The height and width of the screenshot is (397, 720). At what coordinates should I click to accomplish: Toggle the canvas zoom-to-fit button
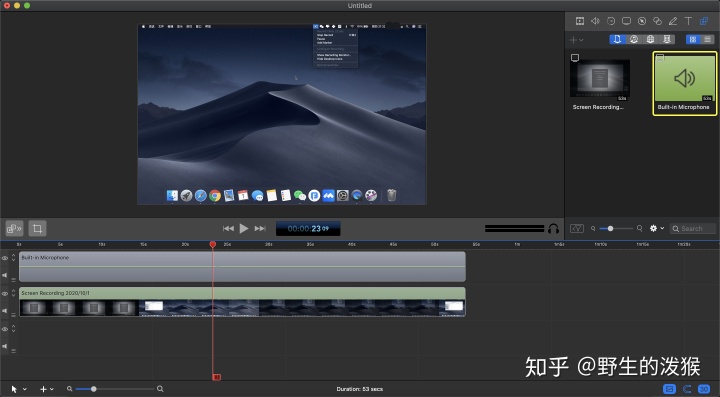point(14,228)
